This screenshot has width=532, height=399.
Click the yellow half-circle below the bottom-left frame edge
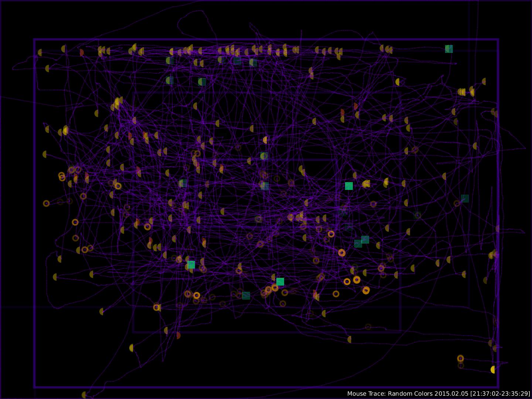[84, 395]
